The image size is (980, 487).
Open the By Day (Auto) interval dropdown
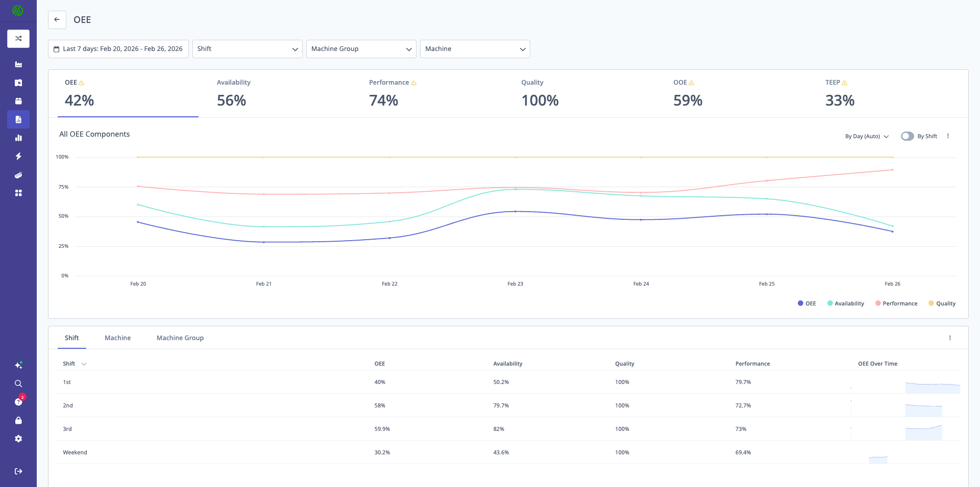[867, 136]
